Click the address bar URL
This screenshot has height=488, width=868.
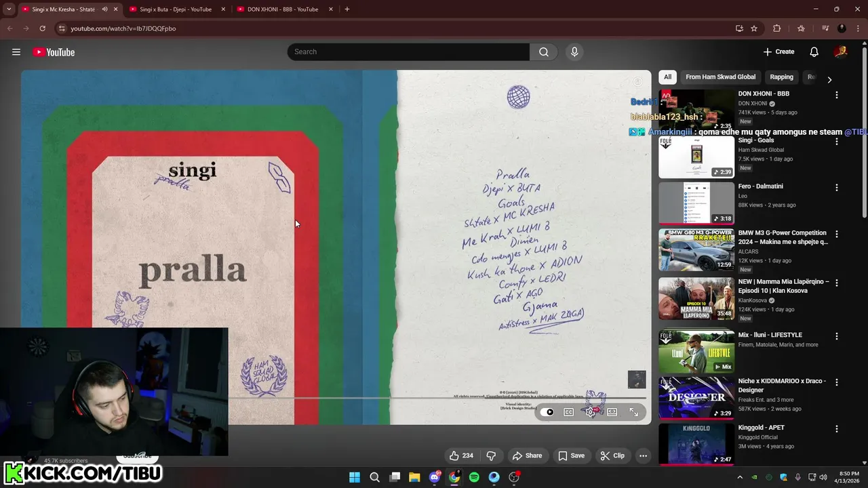123,28
